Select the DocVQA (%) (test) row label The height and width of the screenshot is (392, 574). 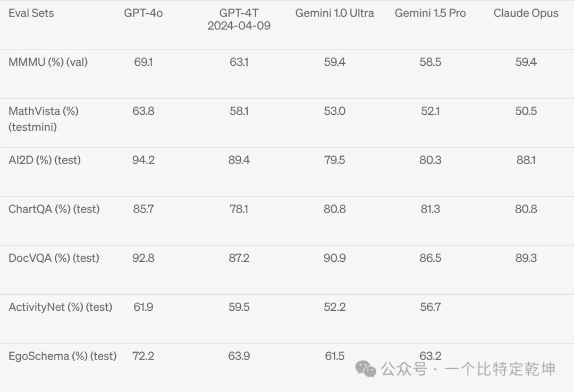[x=54, y=258]
